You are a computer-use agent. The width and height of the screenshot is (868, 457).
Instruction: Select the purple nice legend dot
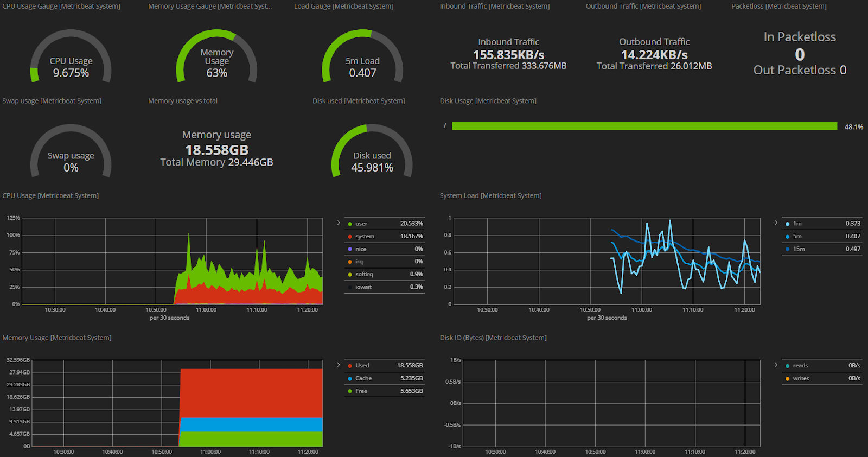click(350, 249)
